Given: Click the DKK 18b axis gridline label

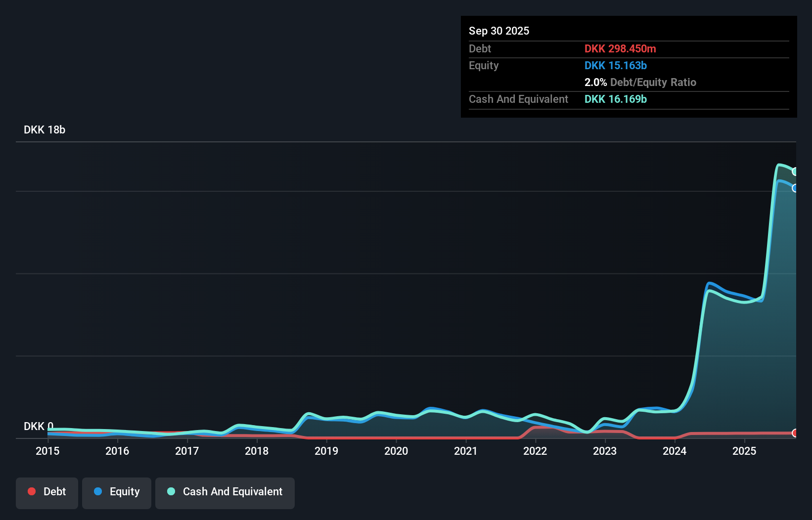Looking at the screenshot, I should click(45, 130).
